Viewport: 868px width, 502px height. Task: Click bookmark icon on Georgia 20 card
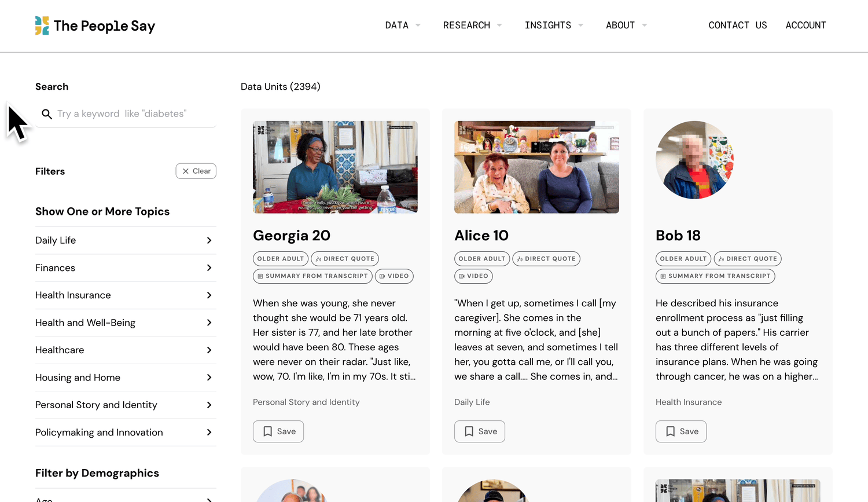[268, 431]
